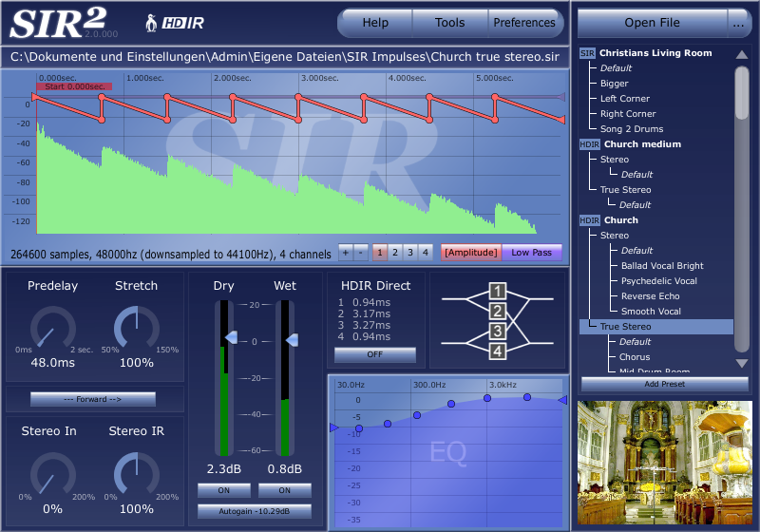The width and height of the screenshot is (760, 532).
Task: Click routing box 4 in channel diagram
Action: [x=498, y=351]
